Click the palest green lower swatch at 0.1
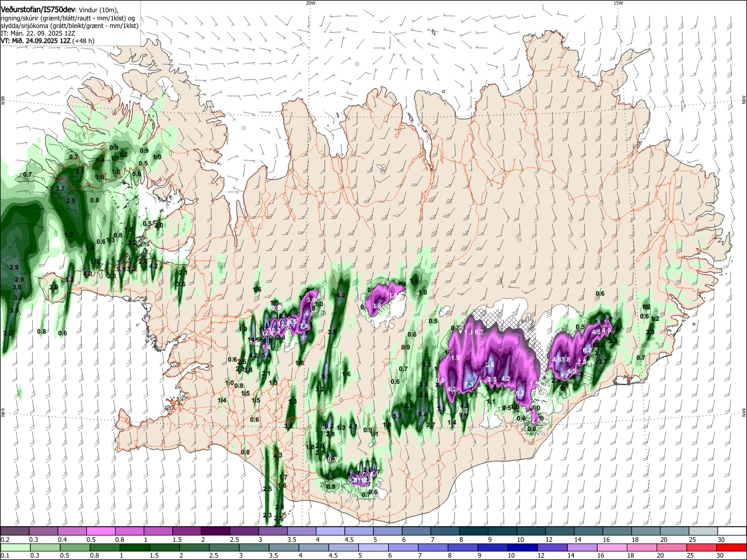The height and width of the screenshot is (560, 747). tap(15, 547)
